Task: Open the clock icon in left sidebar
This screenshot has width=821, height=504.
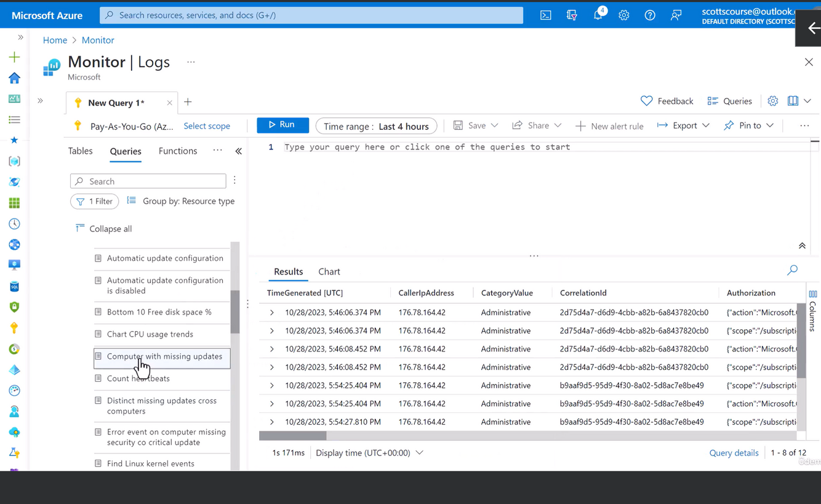Action: click(14, 224)
